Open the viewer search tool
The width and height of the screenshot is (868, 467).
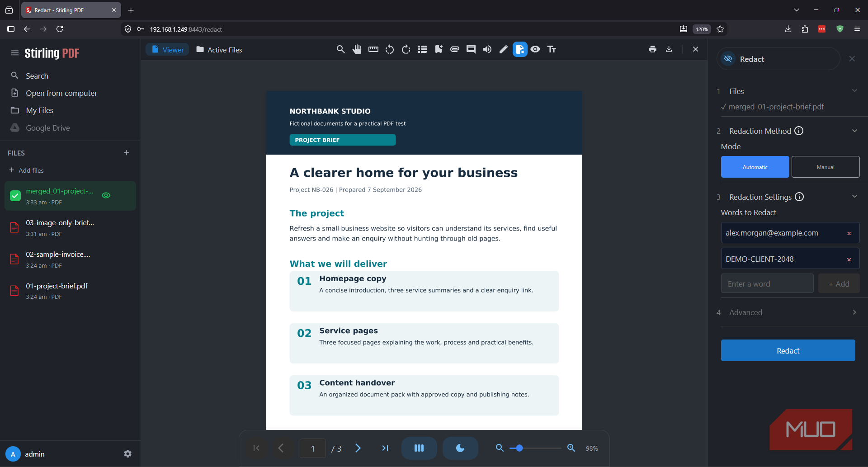pos(340,49)
